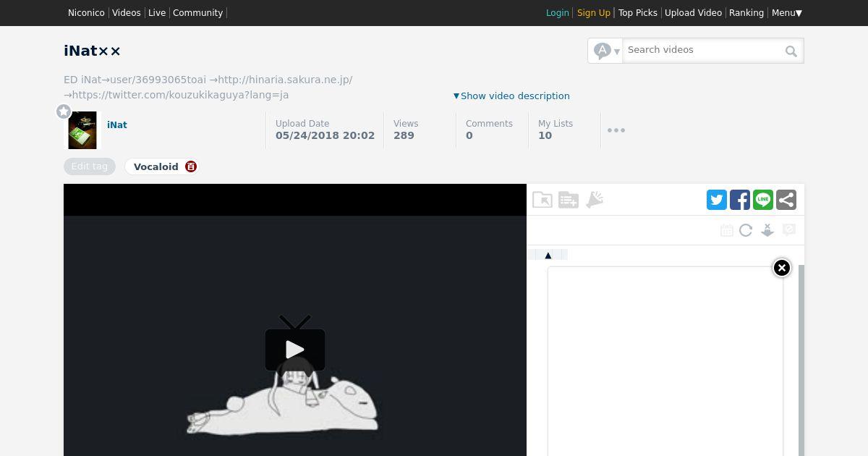The image size is (868, 456).
Task: Go to Community in top bar
Action: point(197,13)
